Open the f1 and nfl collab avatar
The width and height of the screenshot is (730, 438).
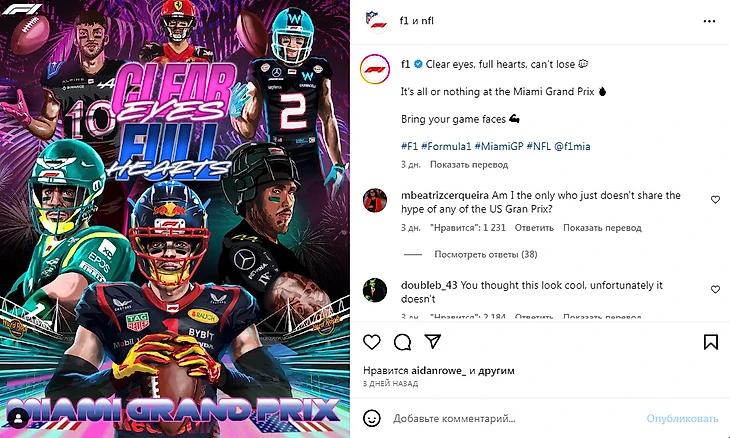point(376,21)
